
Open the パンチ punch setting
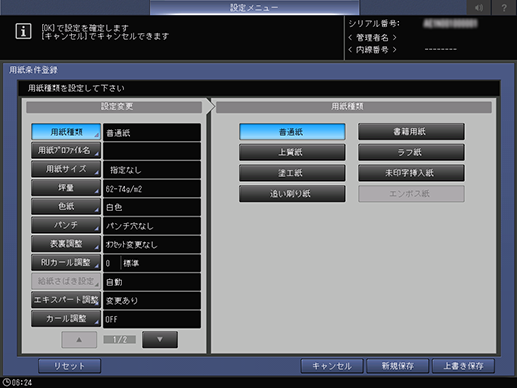(66, 225)
